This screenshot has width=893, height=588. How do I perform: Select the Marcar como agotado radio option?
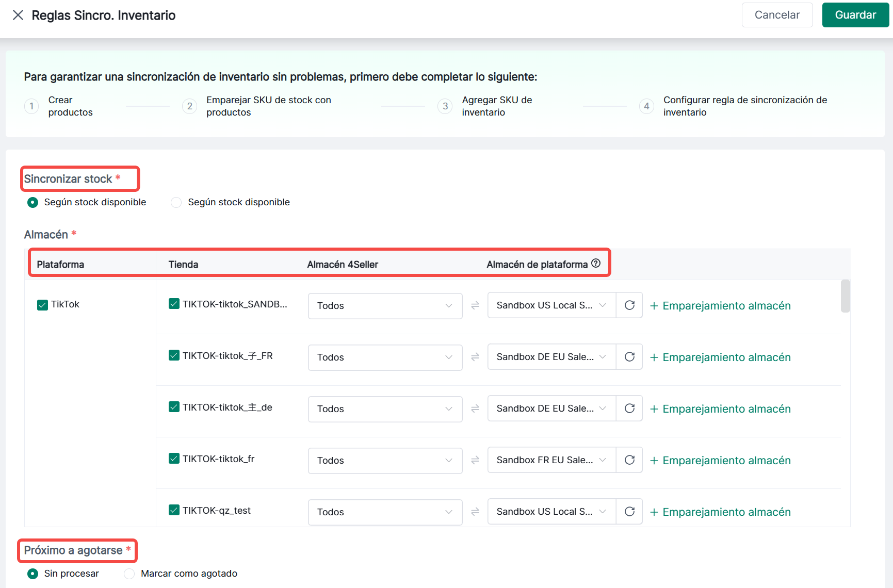point(129,574)
